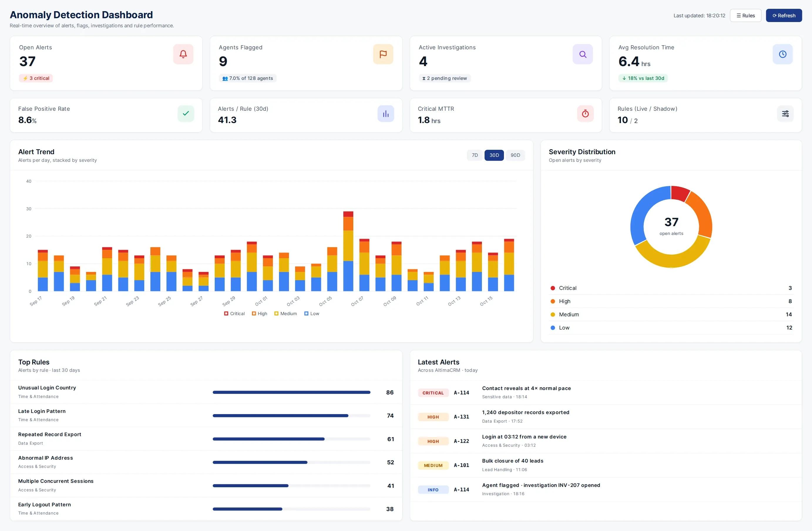Click the bar chart icon in Alerts / Rule card
Viewport: 812px width, 531px height.
[386, 113]
